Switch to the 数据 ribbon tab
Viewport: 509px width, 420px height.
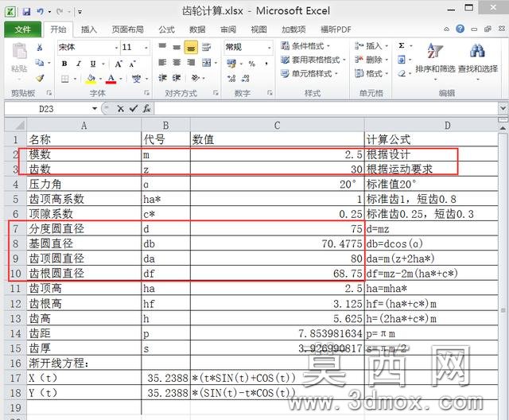click(x=197, y=30)
